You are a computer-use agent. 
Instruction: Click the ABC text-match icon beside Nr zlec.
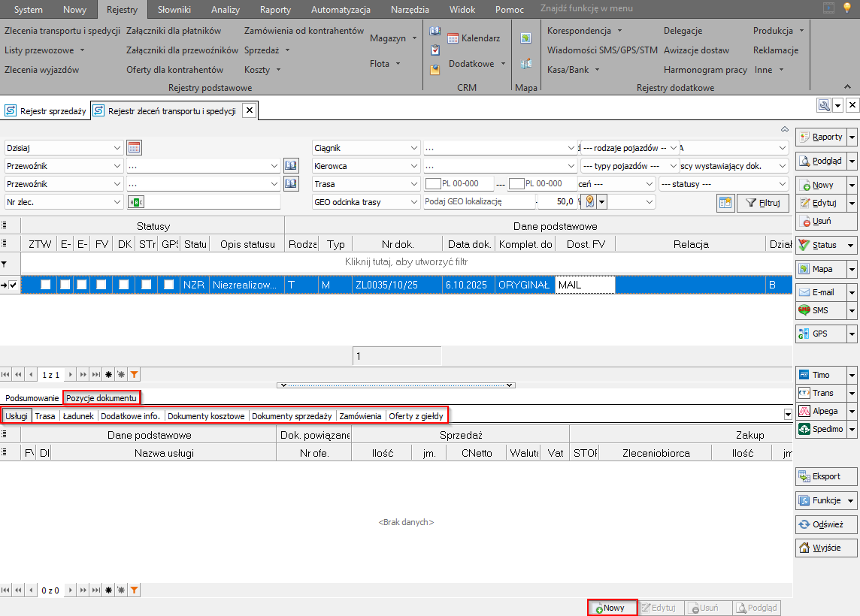(135, 201)
